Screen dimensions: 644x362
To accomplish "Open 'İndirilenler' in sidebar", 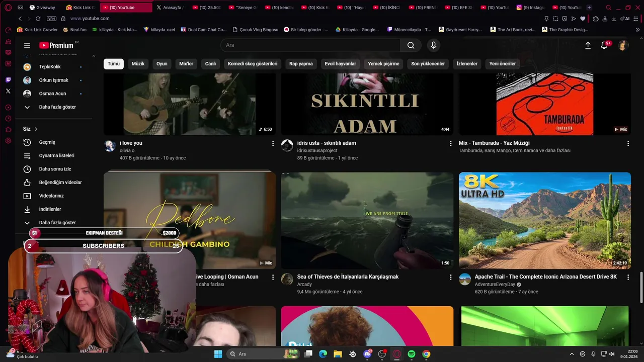I will (54, 209).
